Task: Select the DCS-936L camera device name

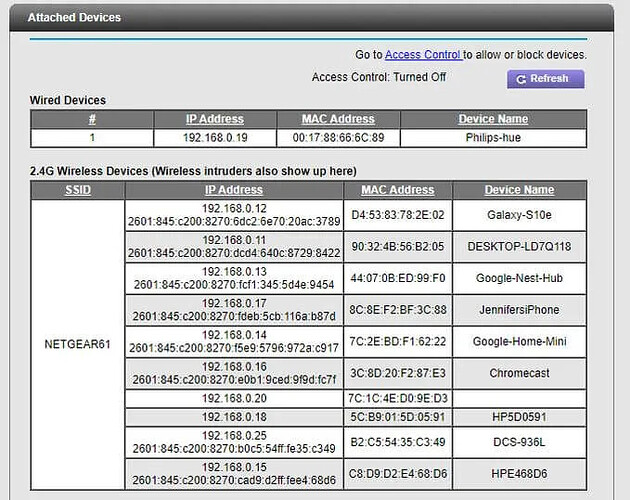Action: pyautogui.click(x=519, y=441)
